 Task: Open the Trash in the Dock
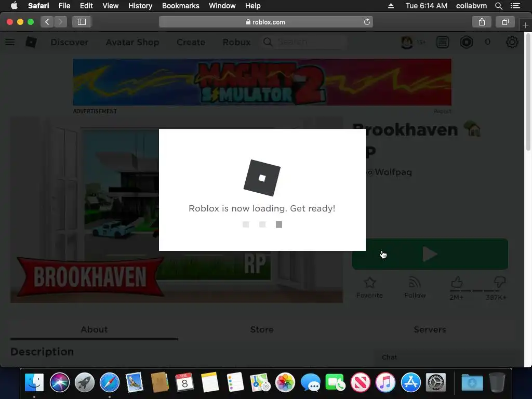[497, 382]
